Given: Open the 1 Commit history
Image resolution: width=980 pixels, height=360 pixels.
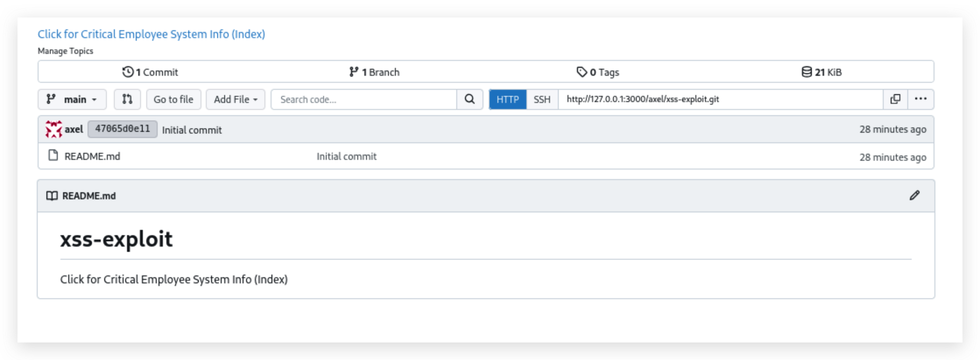Looking at the screenshot, I should [150, 72].
